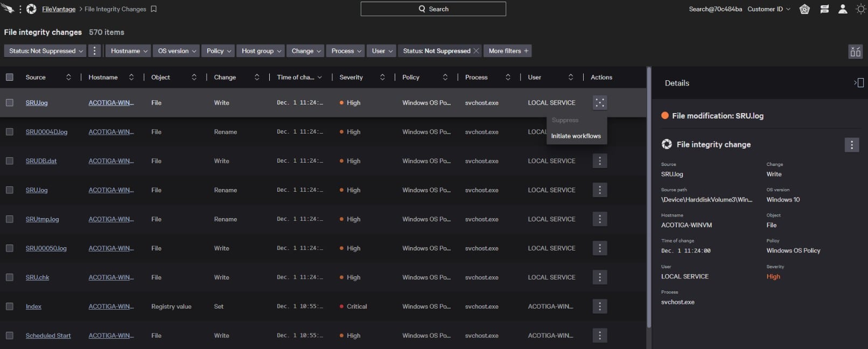Remove the Status: Not Suppressed filter chip
Screen dimensions: 868x349
[476, 51]
